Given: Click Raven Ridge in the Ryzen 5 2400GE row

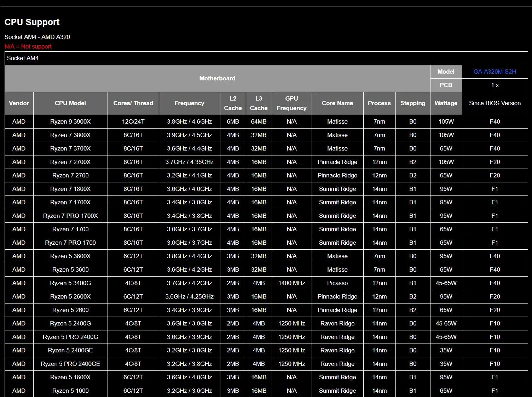Looking at the screenshot, I should [337, 350].
